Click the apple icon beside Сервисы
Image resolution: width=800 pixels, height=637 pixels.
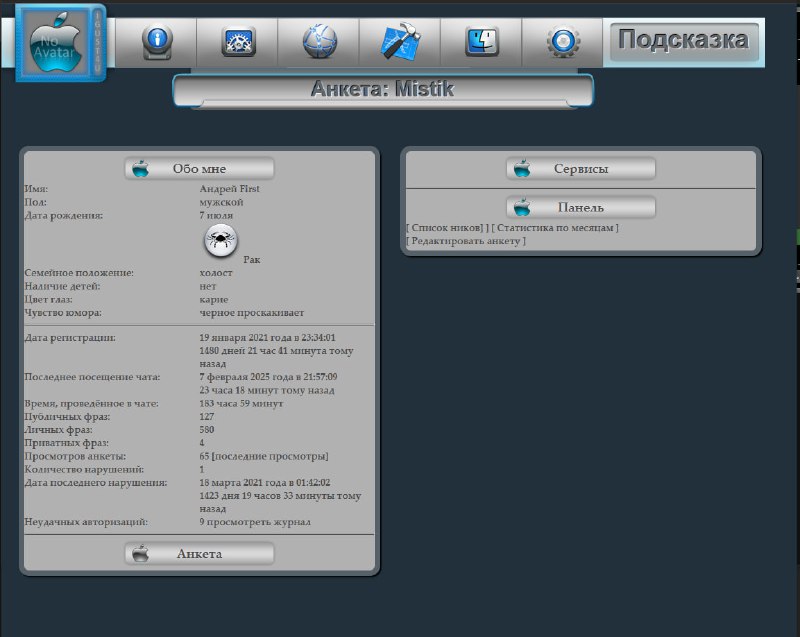523,169
